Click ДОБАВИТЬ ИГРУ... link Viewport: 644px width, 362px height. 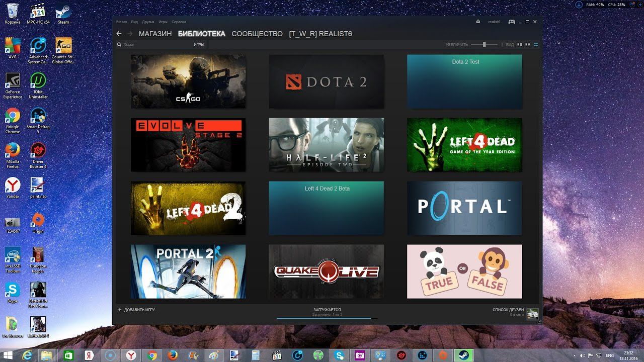(x=140, y=310)
